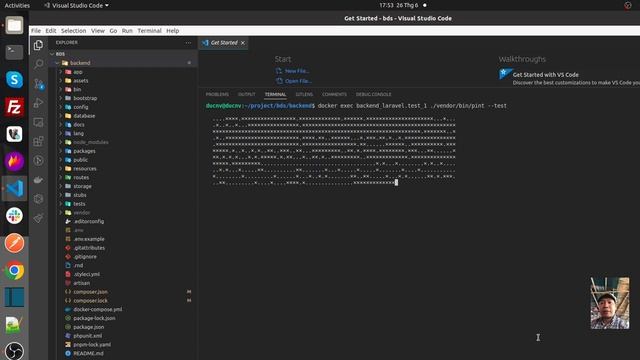Open Google Chrome from the dock
The image size is (640, 360).
(14, 271)
